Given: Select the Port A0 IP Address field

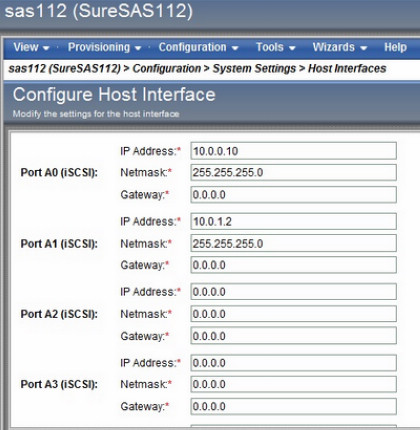Looking at the screenshot, I should point(294,151).
